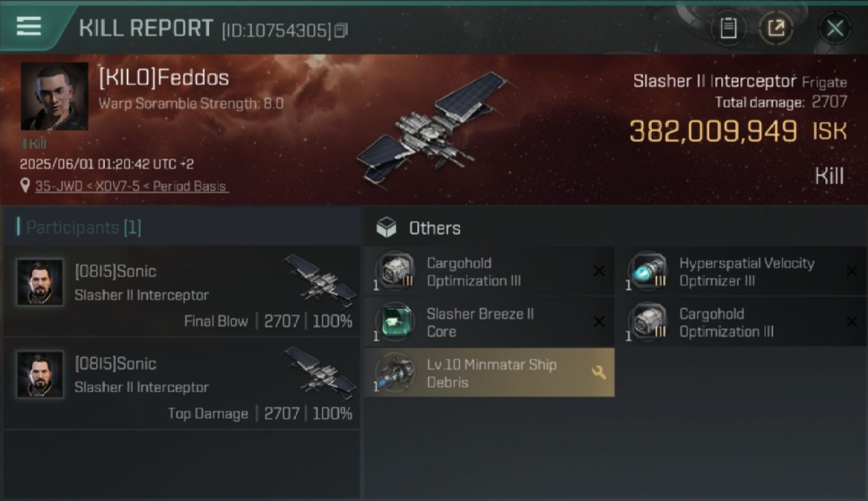Select the Hyperspatial Velocity Optimizer III icon

pos(647,271)
